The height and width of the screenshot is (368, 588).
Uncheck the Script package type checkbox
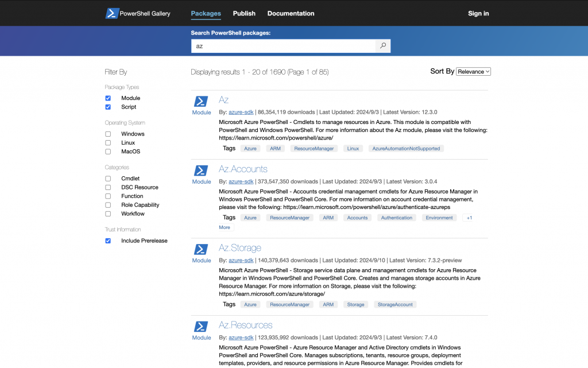click(108, 107)
